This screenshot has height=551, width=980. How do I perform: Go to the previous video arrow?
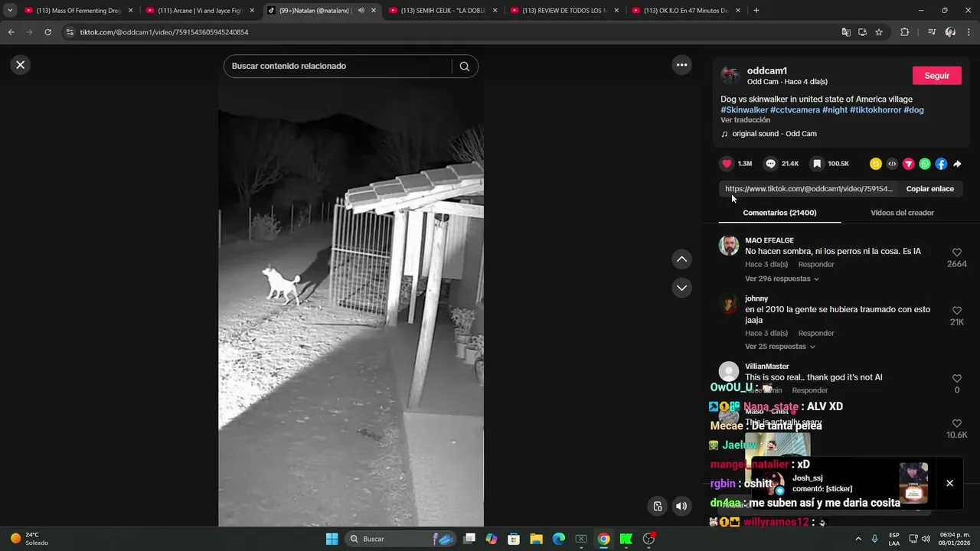681,259
